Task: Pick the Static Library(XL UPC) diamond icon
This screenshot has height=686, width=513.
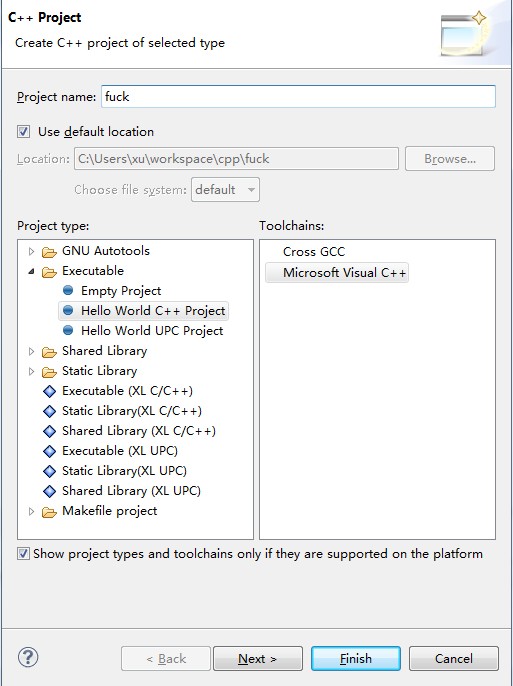Action: point(49,471)
